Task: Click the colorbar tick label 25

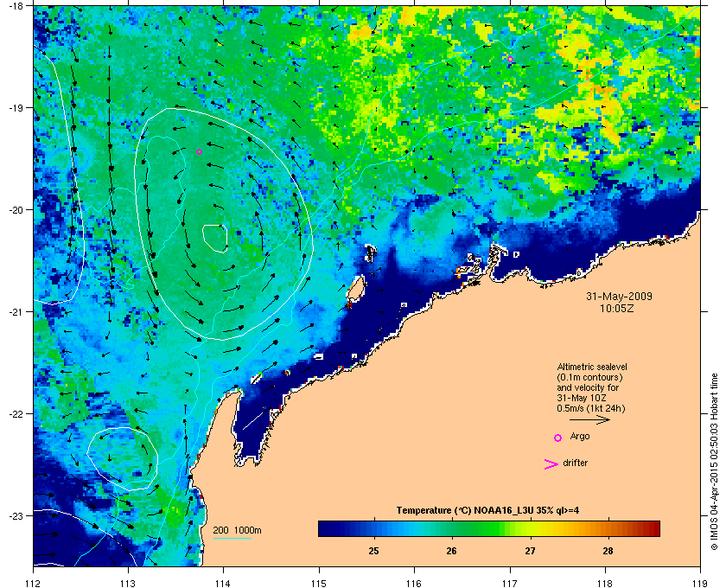Action: coord(373,551)
